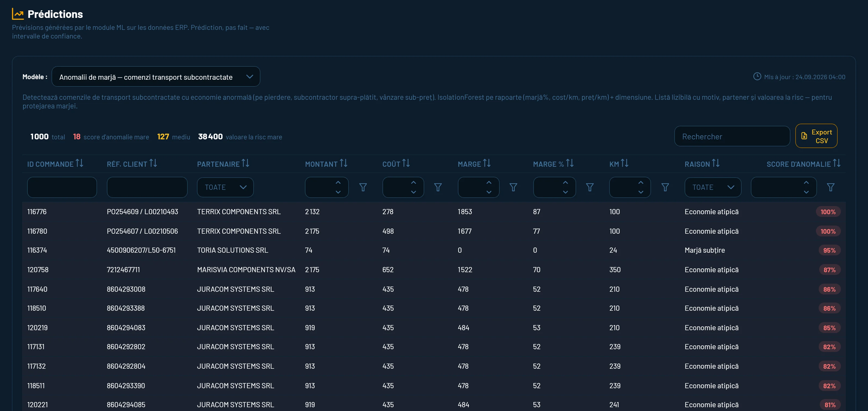This screenshot has width=868, height=411.
Task: Click partner MARISVIA COMPONENTS NV/SA
Action: click(x=246, y=270)
